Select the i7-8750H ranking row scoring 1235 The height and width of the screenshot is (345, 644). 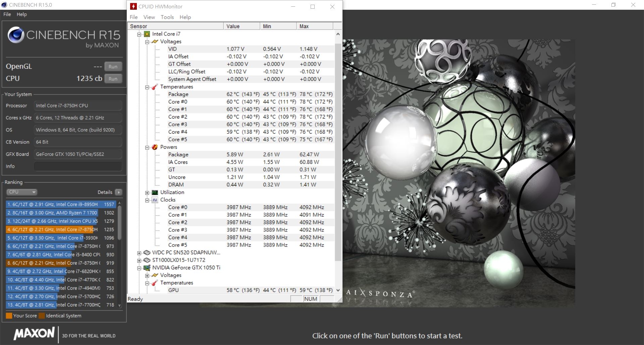(61, 229)
